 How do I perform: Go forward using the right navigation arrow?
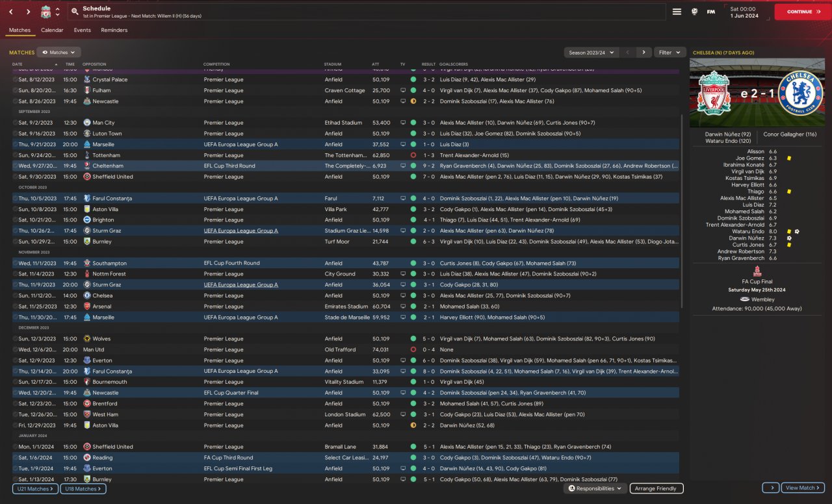click(28, 12)
